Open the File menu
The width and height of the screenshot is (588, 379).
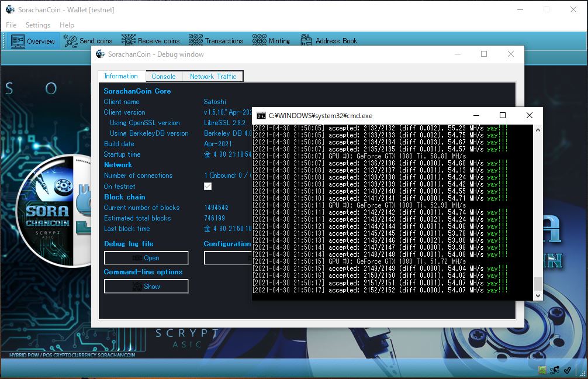[11, 25]
